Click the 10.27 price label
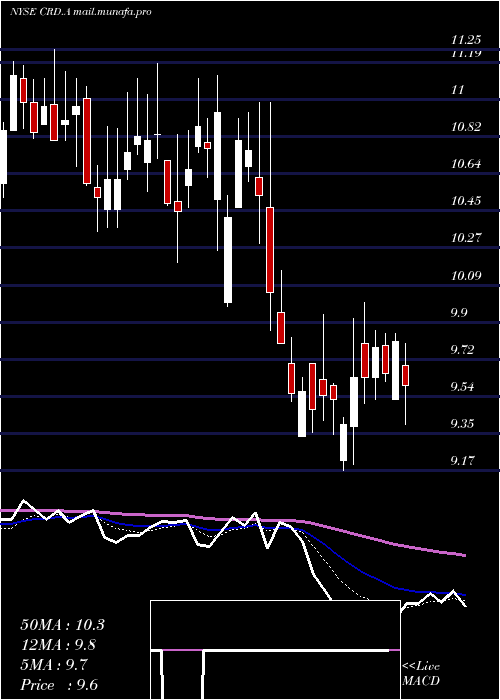The height and width of the screenshot is (700, 500). pos(466,238)
